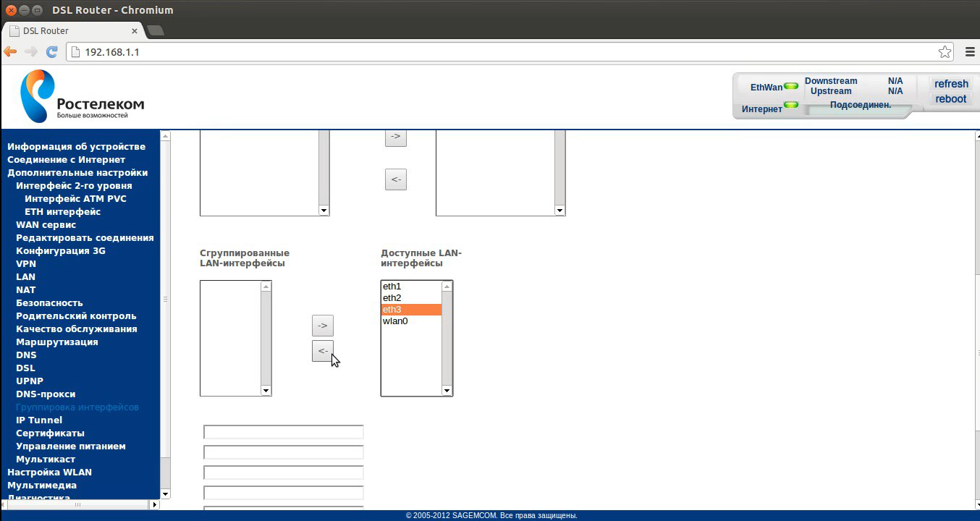Open Соединение с Интернет menu
The height and width of the screenshot is (521, 980).
(x=66, y=159)
